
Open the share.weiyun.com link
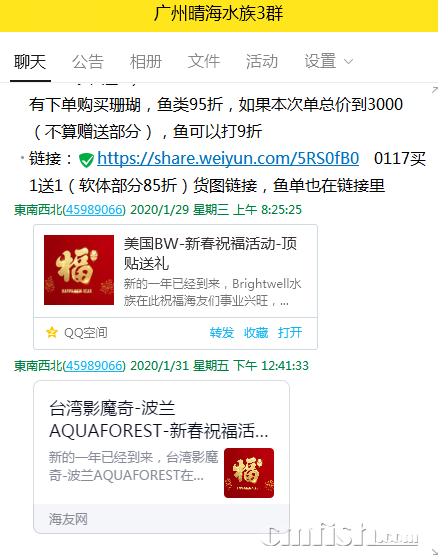coord(228,158)
